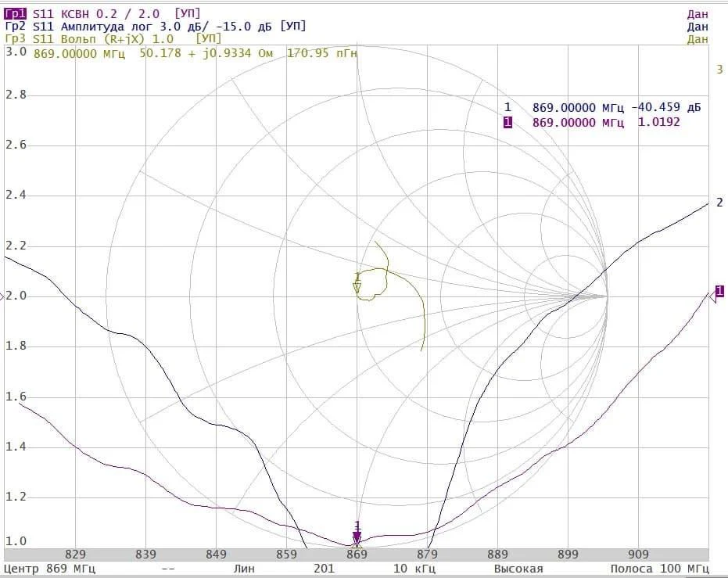The image size is (728, 578).
Task: Click the marker readout 869.00000 МГц -40.459 дБ
Action: point(616,107)
